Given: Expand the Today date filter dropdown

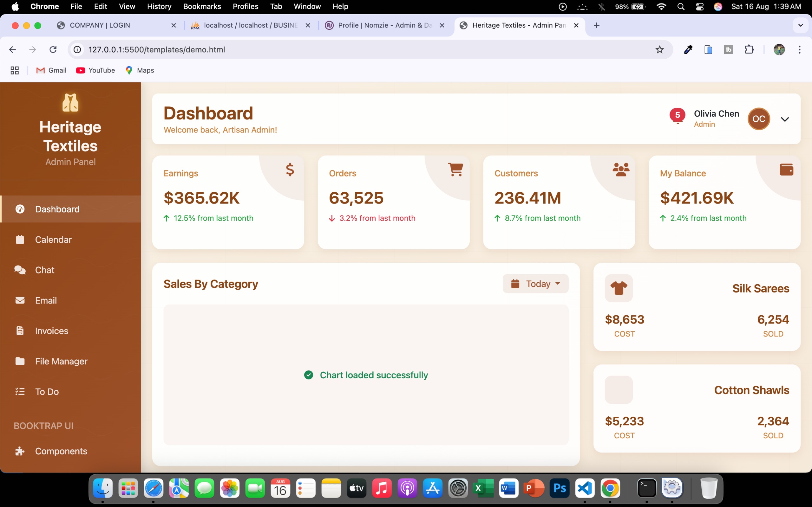Looking at the screenshot, I should pos(535,284).
